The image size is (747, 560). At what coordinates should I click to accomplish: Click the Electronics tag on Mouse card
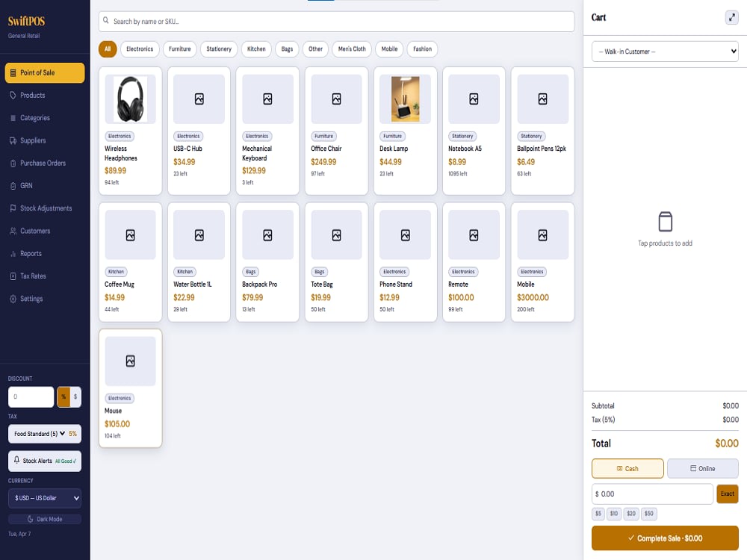pyautogui.click(x=120, y=398)
